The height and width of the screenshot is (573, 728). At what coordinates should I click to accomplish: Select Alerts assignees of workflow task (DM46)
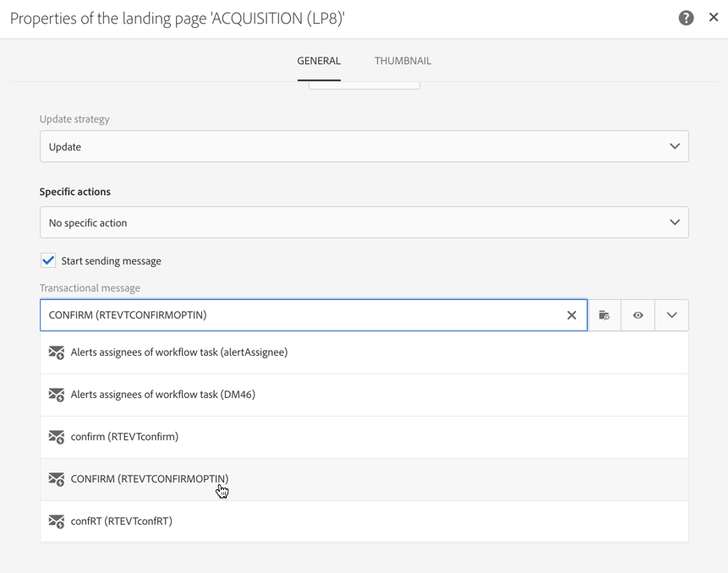[163, 395]
